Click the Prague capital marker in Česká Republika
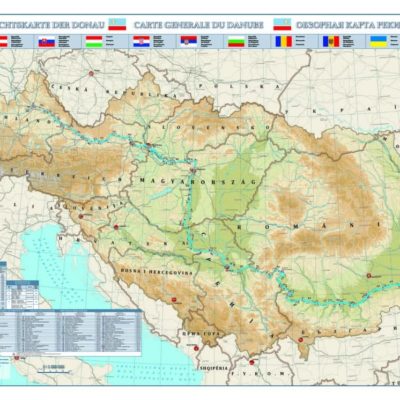This screenshot has width=400, height=400. pos(91,73)
